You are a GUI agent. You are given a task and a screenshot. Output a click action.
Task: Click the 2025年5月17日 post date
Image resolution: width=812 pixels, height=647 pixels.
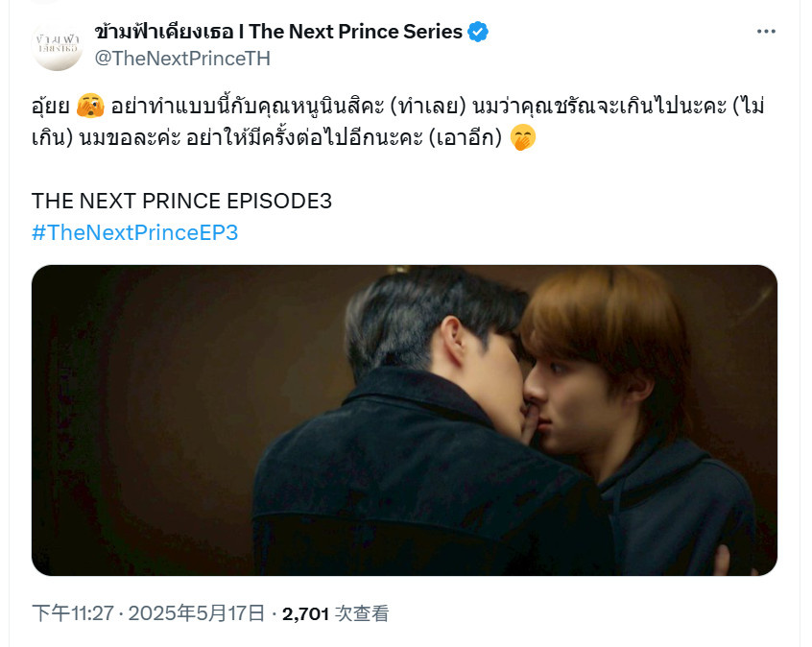[197, 613]
